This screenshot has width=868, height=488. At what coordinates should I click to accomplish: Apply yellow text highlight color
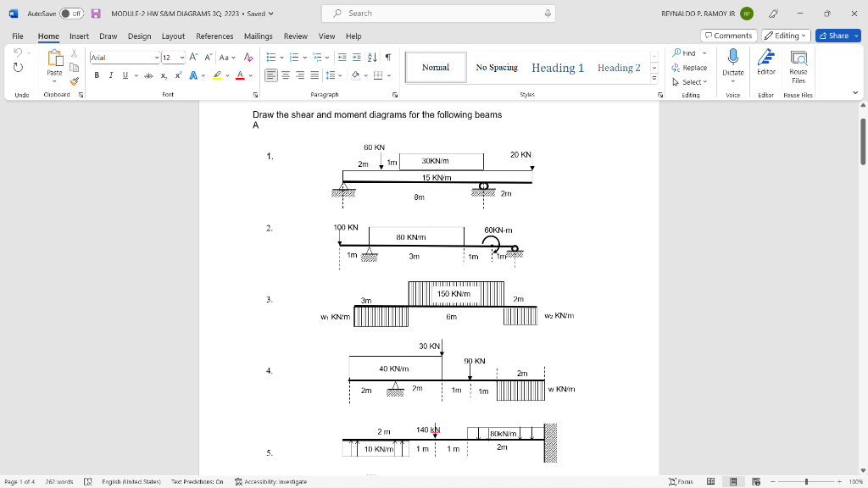coord(217,75)
